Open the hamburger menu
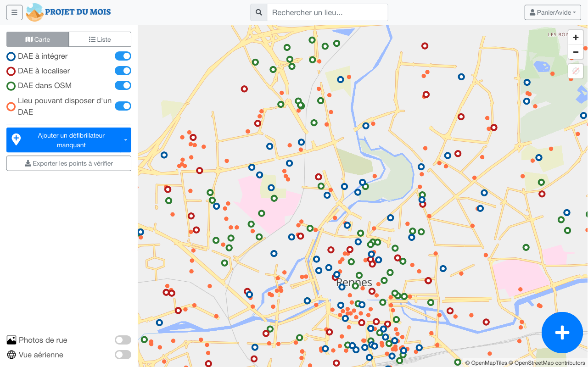Viewport: 588px width, 367px height. (x=14, y=12)
